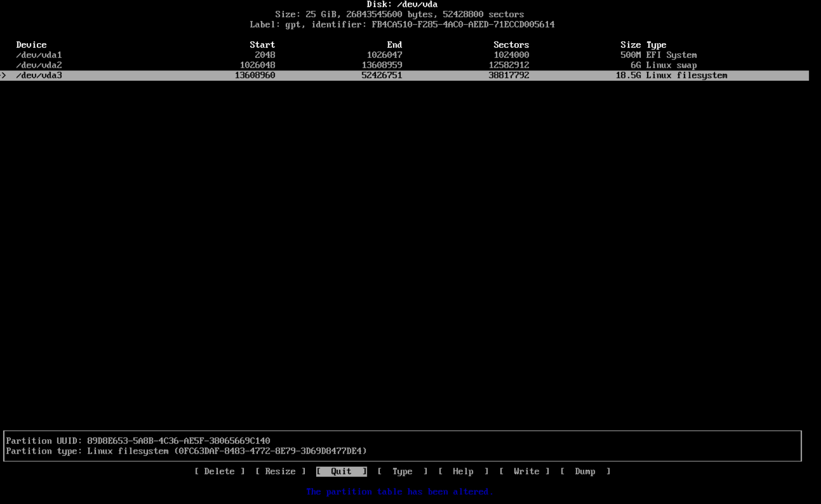Open Help from the bottom menu

pyautogui.click(x=463, y=472)
